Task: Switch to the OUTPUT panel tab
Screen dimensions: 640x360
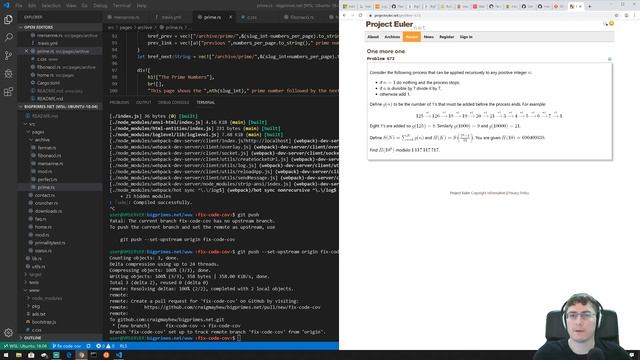Action: coord(143,102)
